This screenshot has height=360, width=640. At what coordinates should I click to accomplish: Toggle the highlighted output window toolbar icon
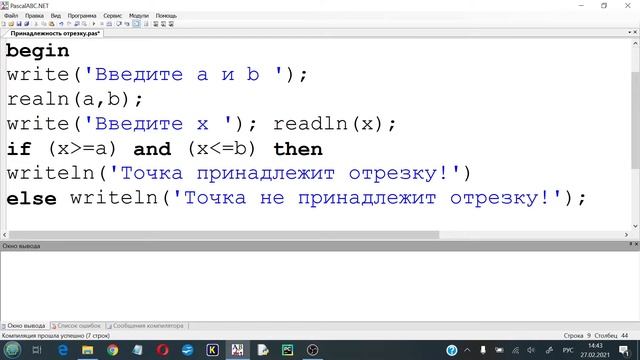pyautogui.click(x=136, y=24)
